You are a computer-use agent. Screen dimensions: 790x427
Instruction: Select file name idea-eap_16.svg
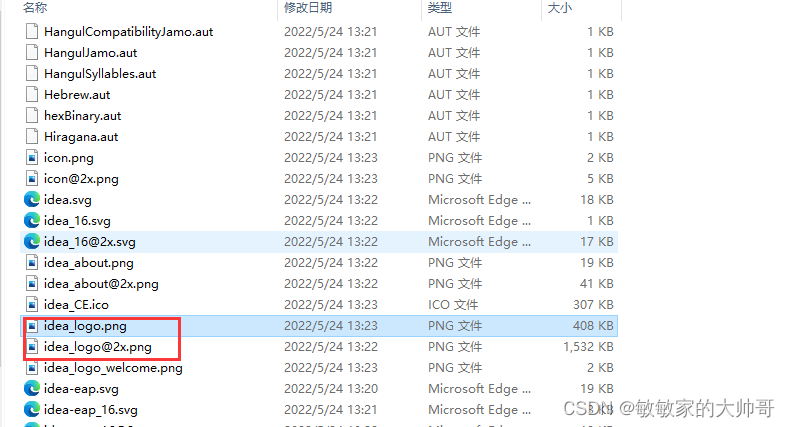point(91,410)
